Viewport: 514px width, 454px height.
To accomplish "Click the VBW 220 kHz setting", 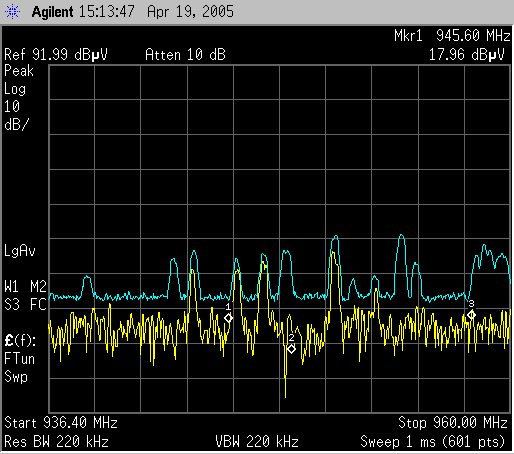I will 257,442.
